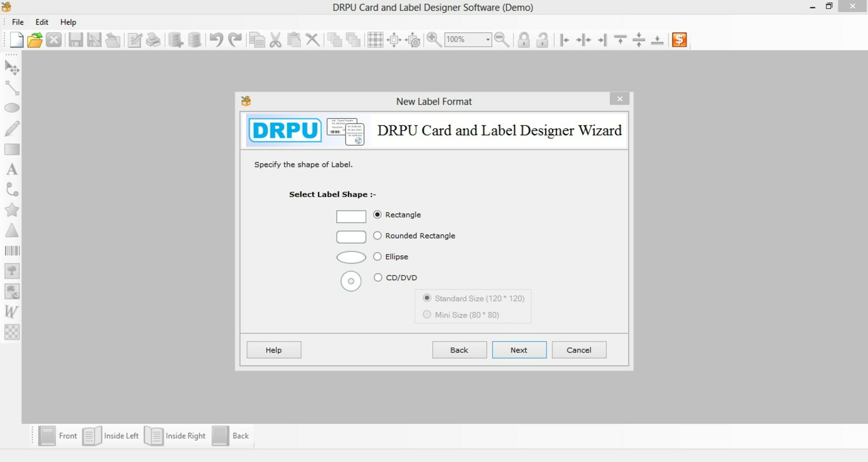Click the Align horizontal center icon

[583, 40]
